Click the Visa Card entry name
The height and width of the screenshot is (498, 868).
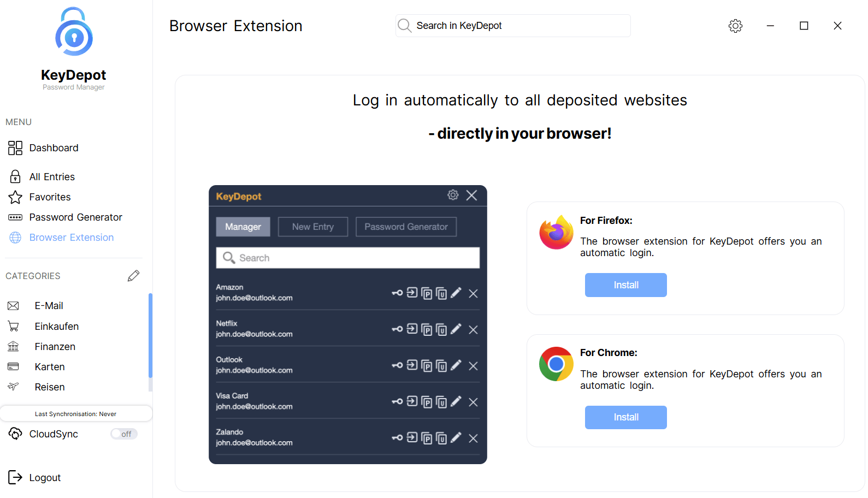(232, 396)
